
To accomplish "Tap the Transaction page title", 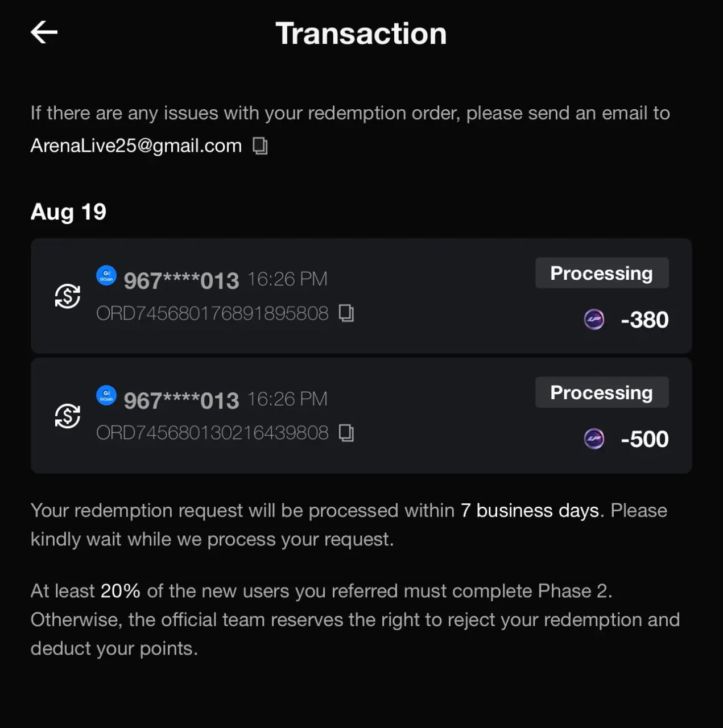I will (361, 34).
